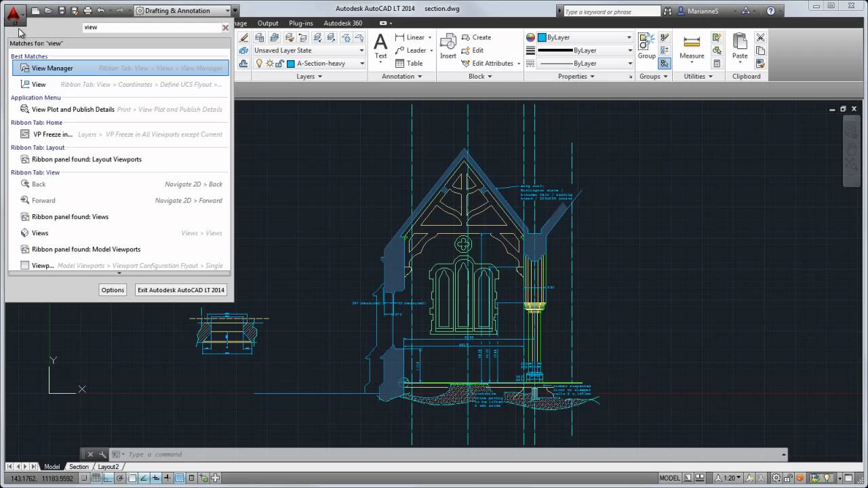Clear the search text with the X icon
The height and width of the screenshot is (488, 868).
226,28
